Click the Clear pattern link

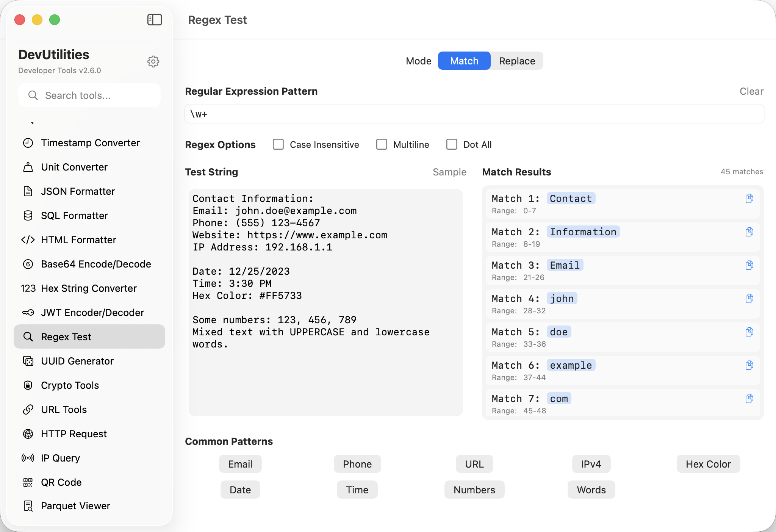(751, 91)
